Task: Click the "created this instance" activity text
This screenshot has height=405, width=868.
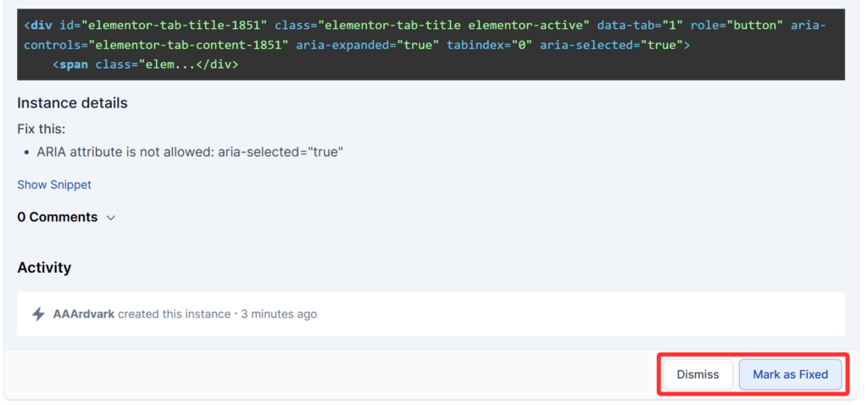Action: 174,314
